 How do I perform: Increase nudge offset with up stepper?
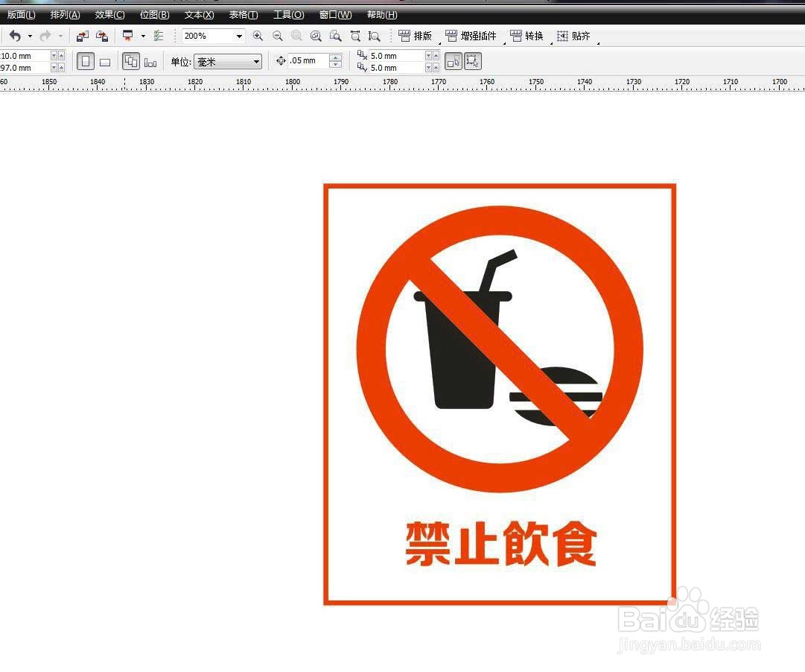click(x=335, y=57)
